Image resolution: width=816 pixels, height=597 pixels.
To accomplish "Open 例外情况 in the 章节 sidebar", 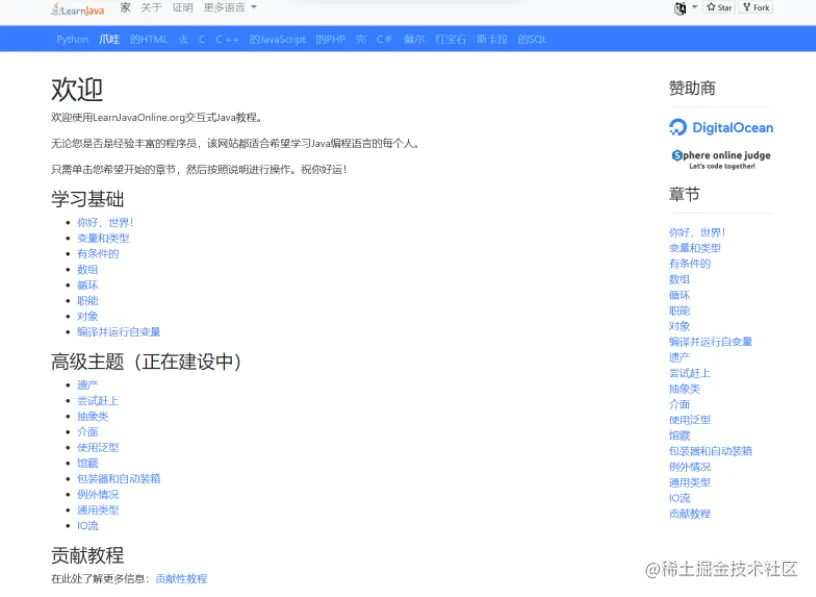I will (690, 466).
